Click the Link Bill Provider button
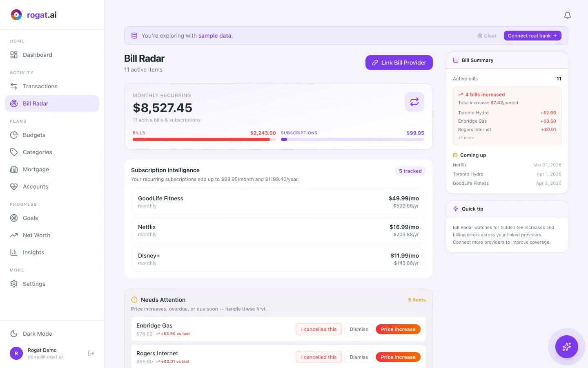588x368 pixels. click(x=399, y=63)
